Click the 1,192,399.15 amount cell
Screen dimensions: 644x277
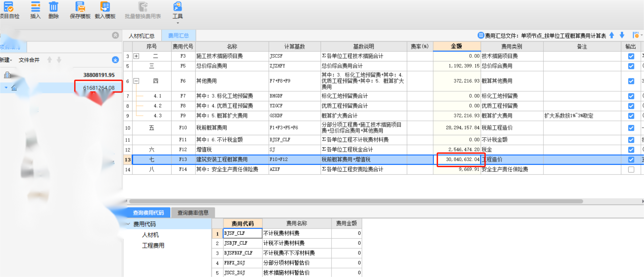click(457, 66)
